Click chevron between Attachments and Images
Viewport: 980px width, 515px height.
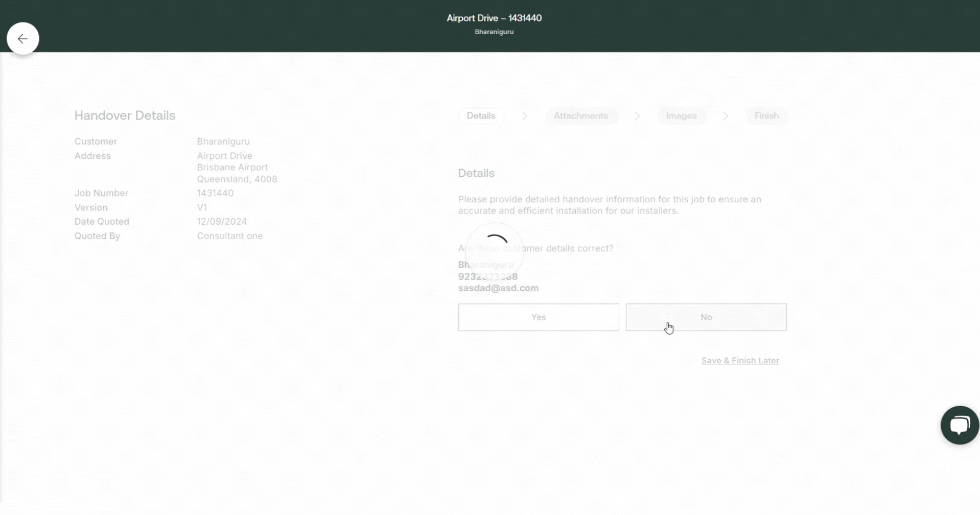tap(637, 116)
